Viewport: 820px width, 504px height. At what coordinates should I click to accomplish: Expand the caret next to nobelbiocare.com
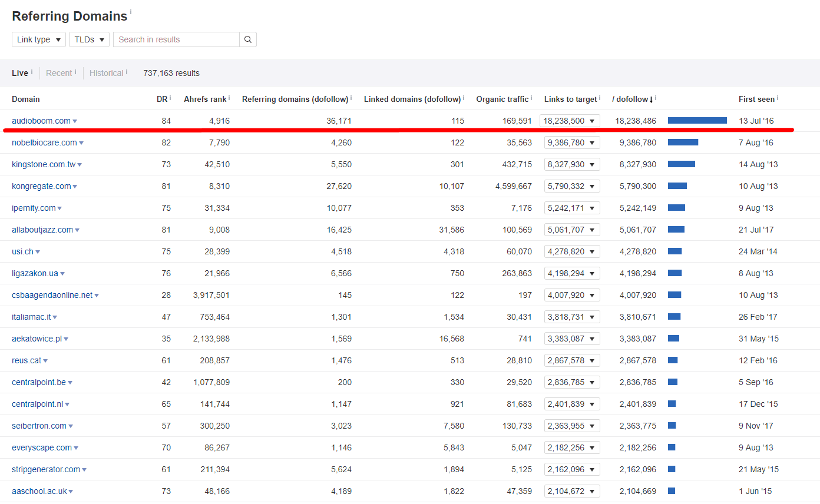point(81,142)
